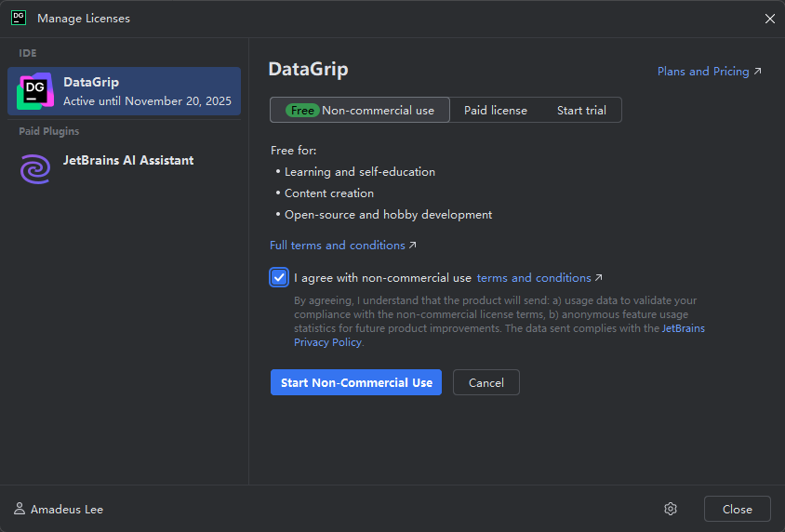
Task: Close the Manage Licenses dialog with X
Action: (x=769, y=19)
